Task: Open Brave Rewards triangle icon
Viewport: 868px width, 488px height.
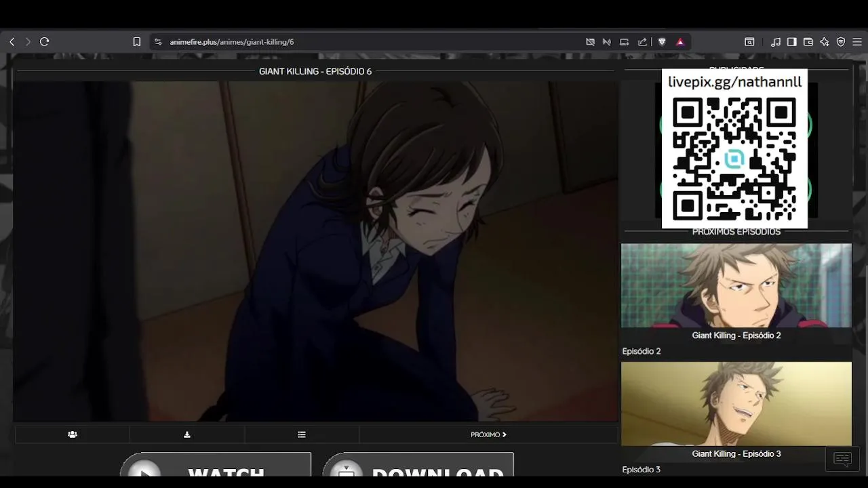Action: pyautogui.click(x=680, y=42)
